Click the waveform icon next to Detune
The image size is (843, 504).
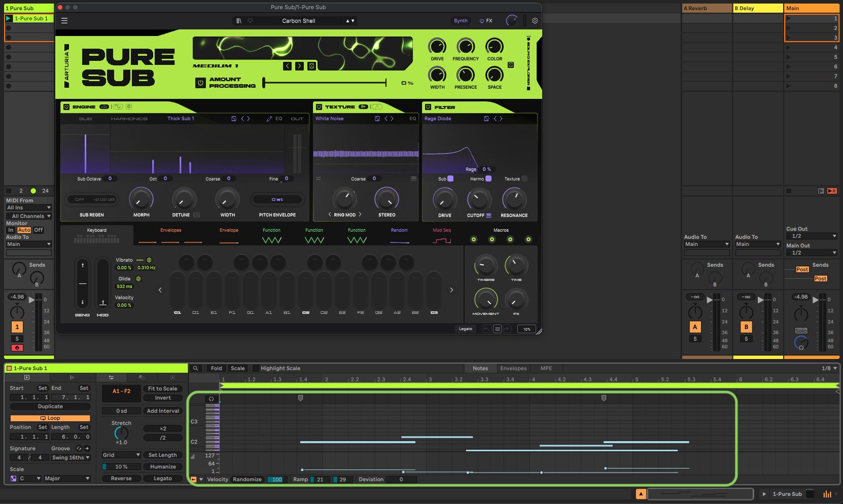click(196, 215)
